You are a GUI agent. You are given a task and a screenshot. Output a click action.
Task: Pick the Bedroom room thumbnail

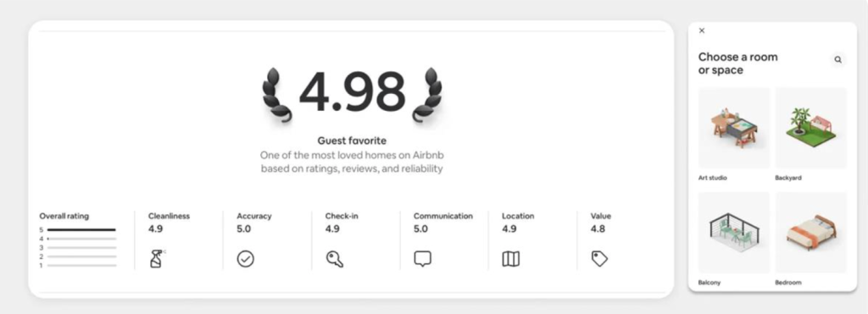point(811,232)
